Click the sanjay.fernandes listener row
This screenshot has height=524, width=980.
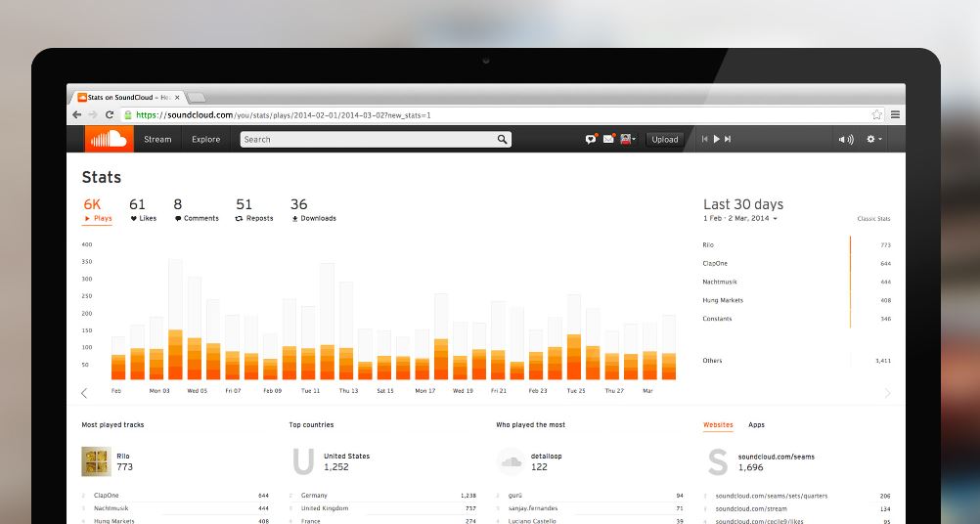click(590, 508)
